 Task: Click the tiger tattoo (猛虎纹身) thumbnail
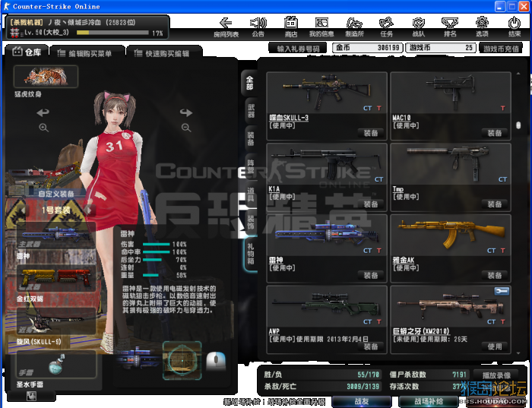click(x=46, y=77)
